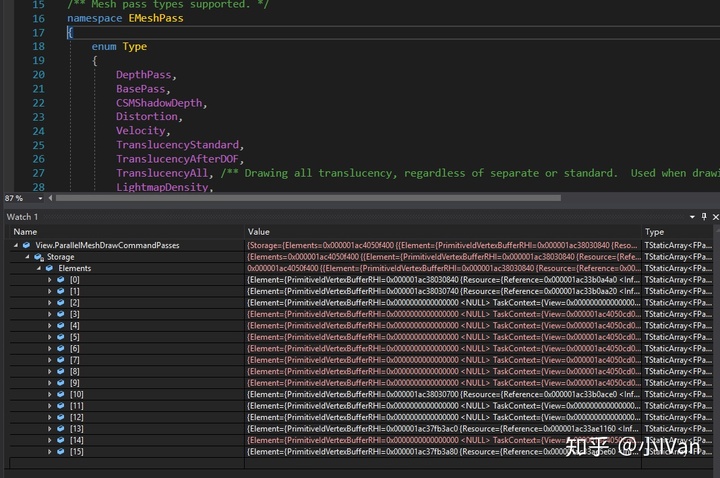This screenshot has height=478, width=720.
Task: Expand element [10] in the watch list
Action: pyautogui.click(x=50, y=394)
